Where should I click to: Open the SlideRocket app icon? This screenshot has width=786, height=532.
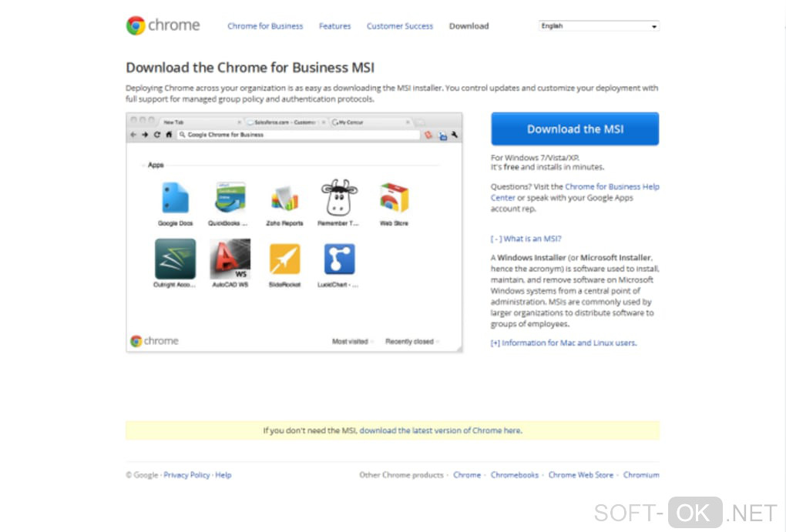coord(284,259)
